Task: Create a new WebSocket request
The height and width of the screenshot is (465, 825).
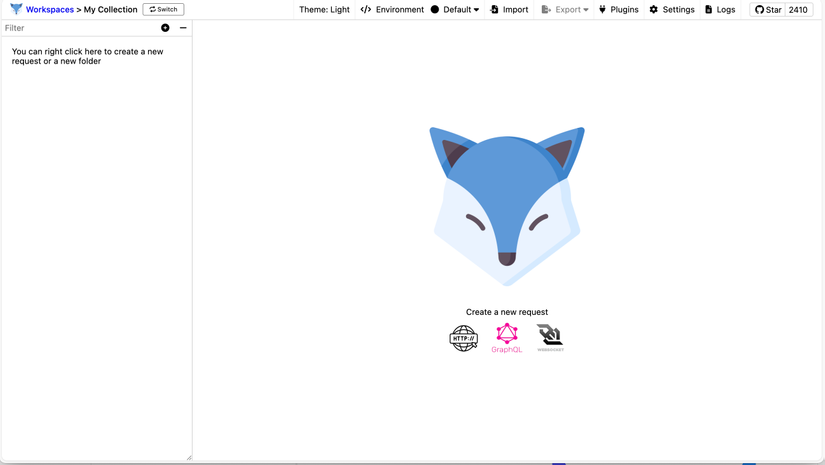Action: click(x=550, y=338)
